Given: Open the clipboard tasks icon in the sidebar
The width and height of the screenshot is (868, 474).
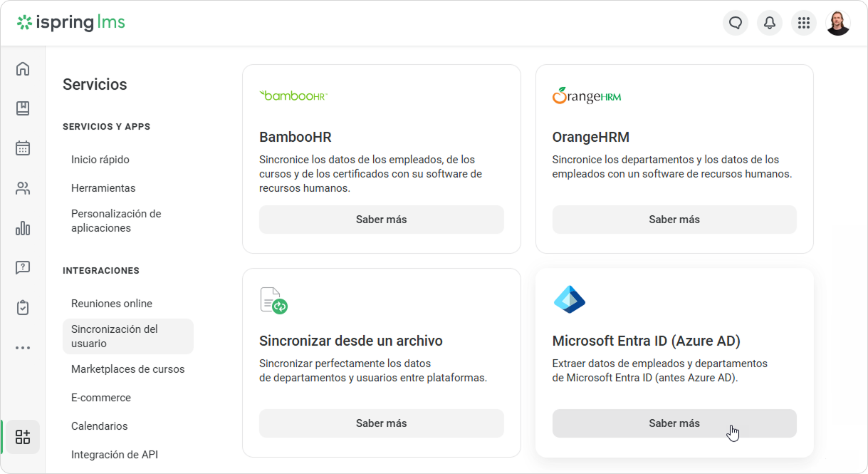Looking at the screenshot, I should click(23, 308).
